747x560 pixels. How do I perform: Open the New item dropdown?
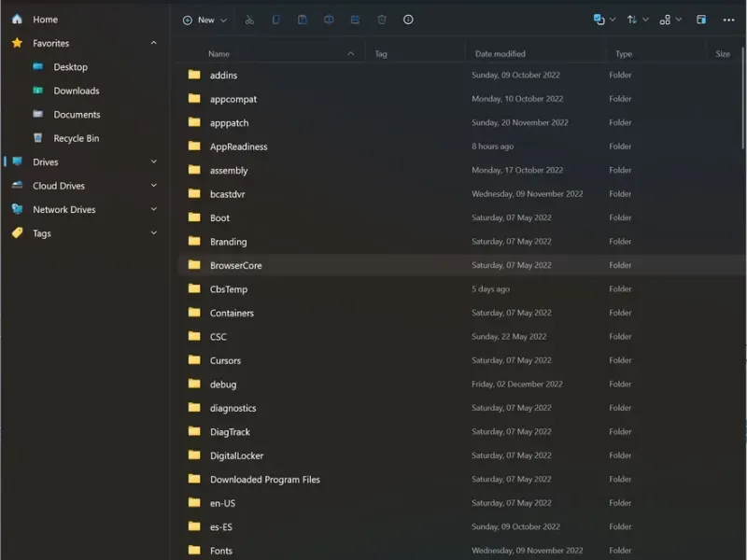204,20
